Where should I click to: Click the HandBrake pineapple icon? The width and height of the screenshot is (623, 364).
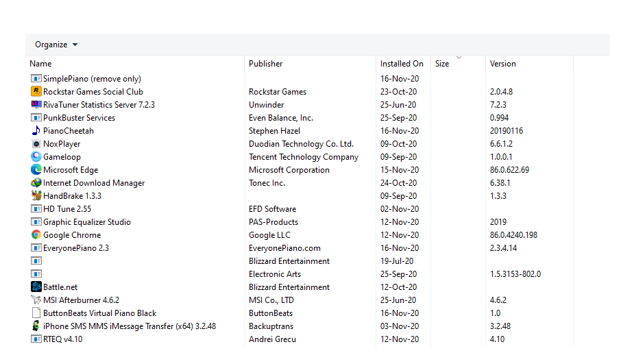click(x=36, y=195)
